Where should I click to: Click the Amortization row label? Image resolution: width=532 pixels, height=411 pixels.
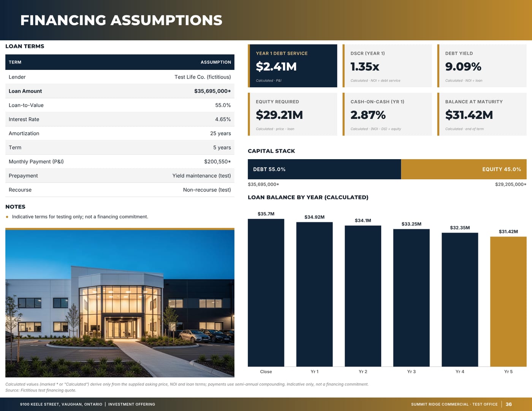click(x=24, y=133)
